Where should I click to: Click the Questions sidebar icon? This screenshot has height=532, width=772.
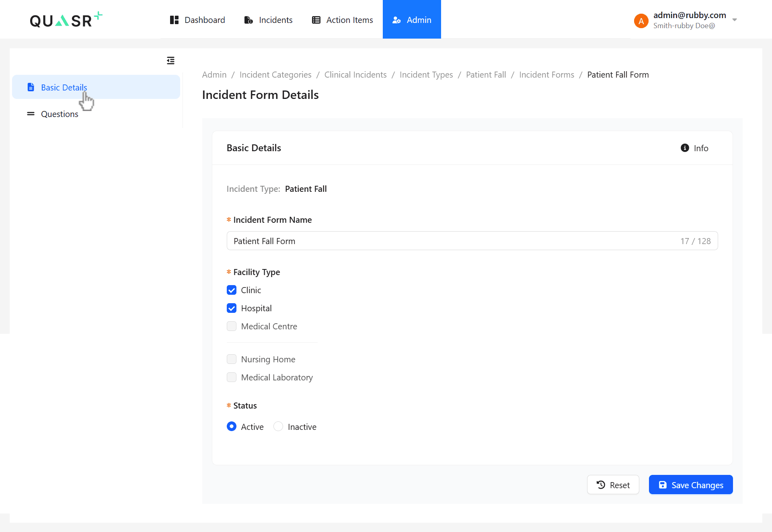31,114
